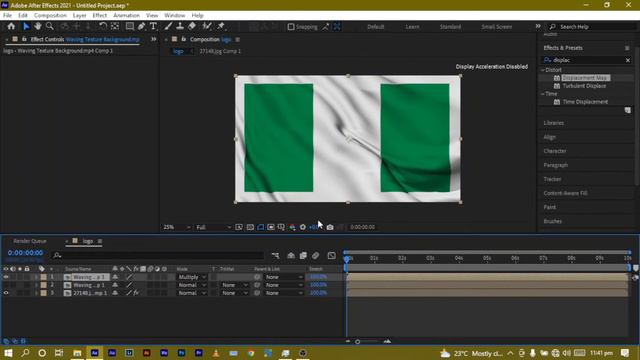Open the Layer menu
Image resolution: width=640 pixels, height=360 pixels.
[79, 15]
